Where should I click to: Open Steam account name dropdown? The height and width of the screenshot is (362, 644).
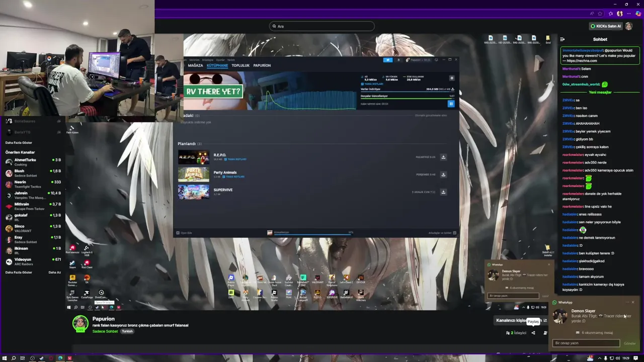click(419, 60)
